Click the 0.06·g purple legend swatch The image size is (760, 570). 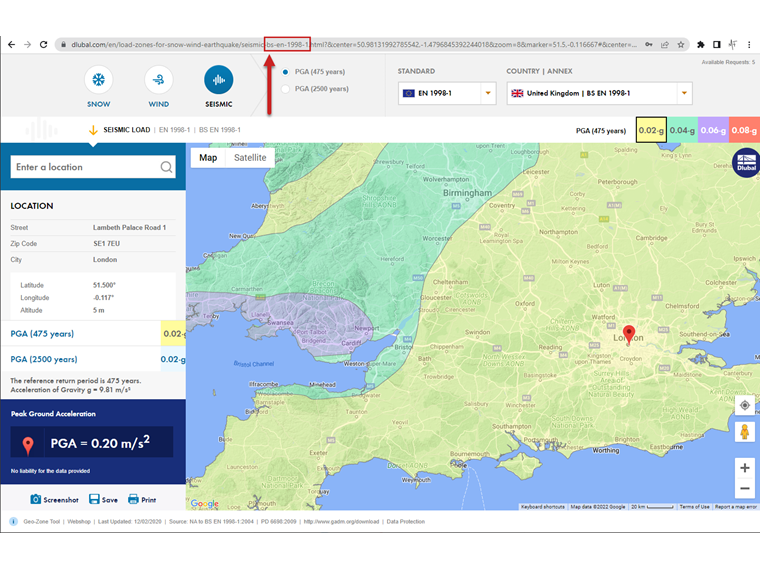coord(713,130)
